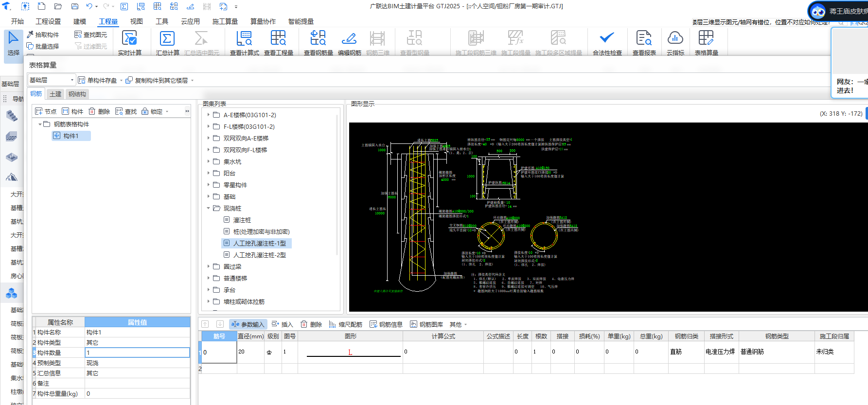Open the 视图 ribbon tab
The width and height of the screenshot is (868, 405).
point(137,21)
